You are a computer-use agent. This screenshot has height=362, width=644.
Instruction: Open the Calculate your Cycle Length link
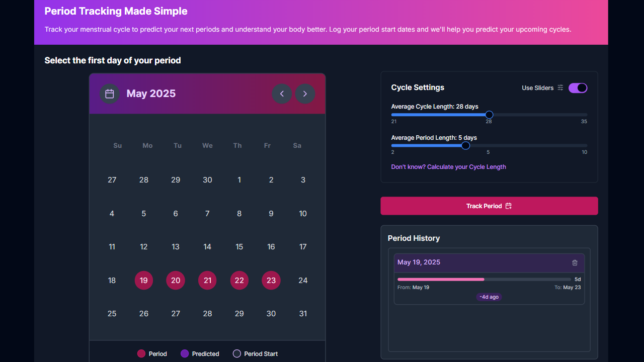448,166
